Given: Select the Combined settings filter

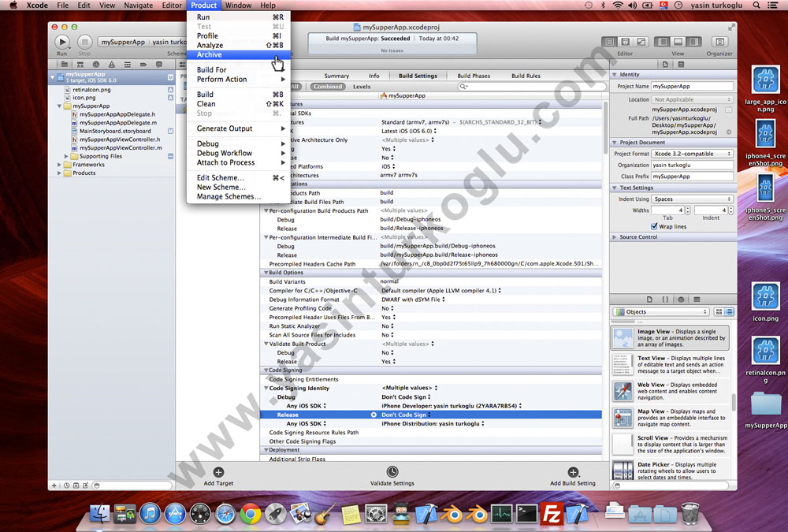Looking at the screenshot, I should coord(328,87).
